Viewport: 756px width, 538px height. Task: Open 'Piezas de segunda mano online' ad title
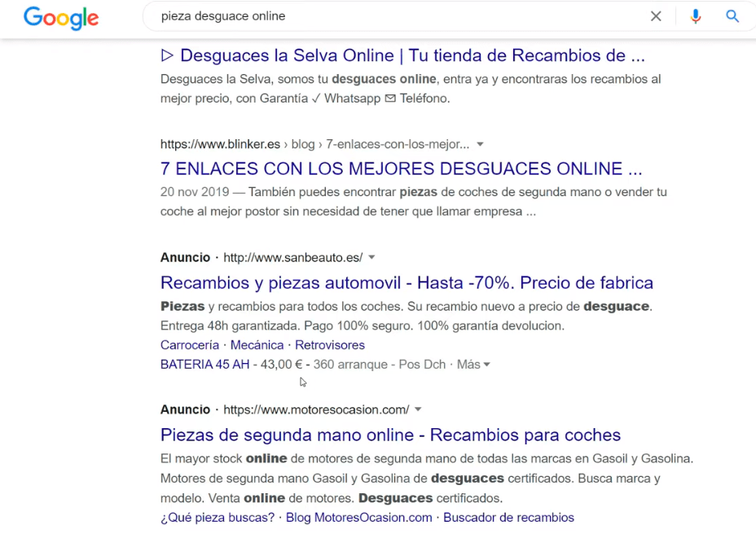coord(390,435)
